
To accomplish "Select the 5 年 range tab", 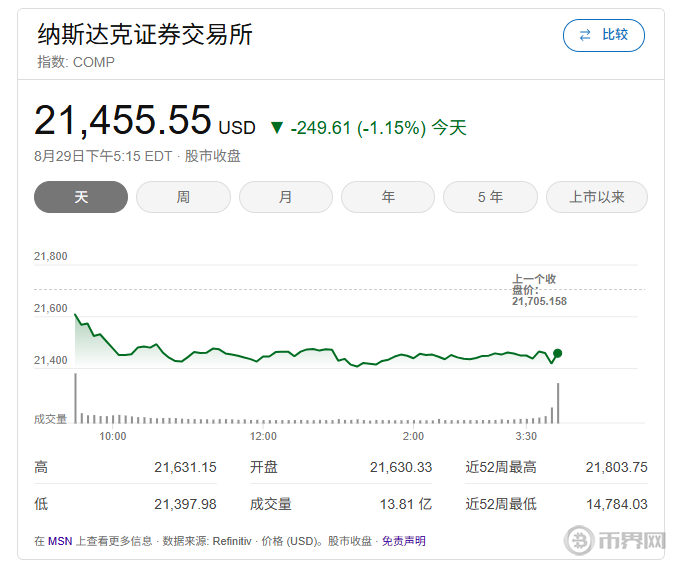I will point(490,197).
